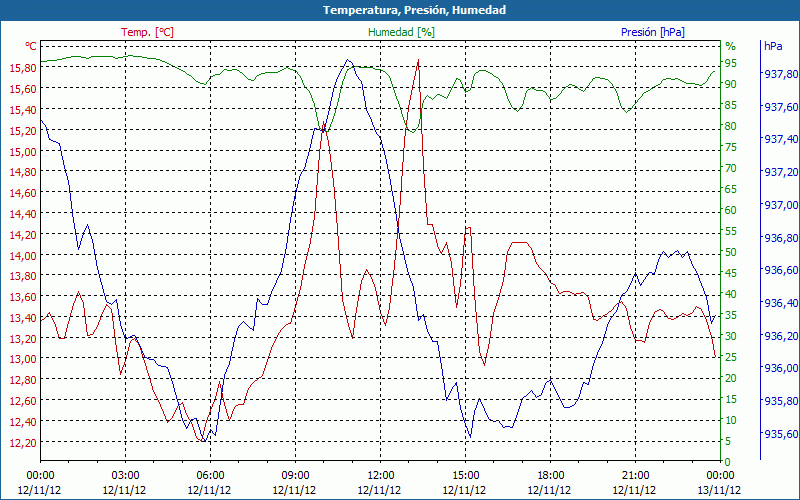Click temperature axis value '14,80'

[23, 171]
